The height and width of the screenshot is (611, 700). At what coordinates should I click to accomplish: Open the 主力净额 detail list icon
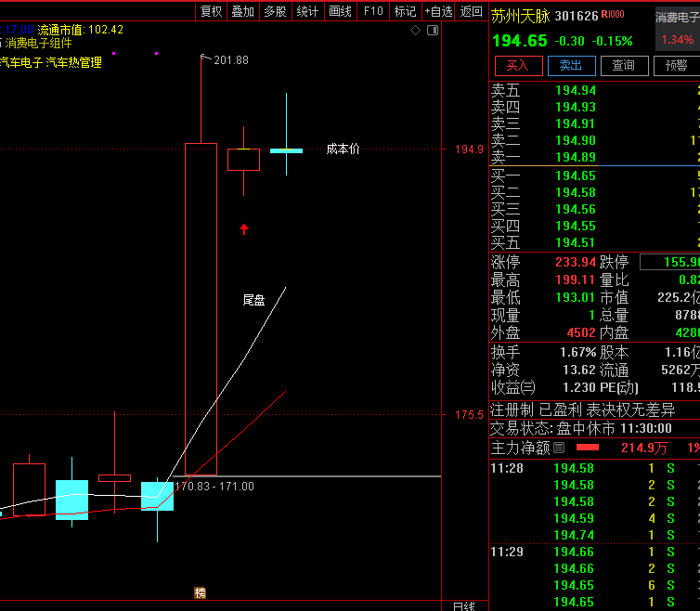coord(559,448)
